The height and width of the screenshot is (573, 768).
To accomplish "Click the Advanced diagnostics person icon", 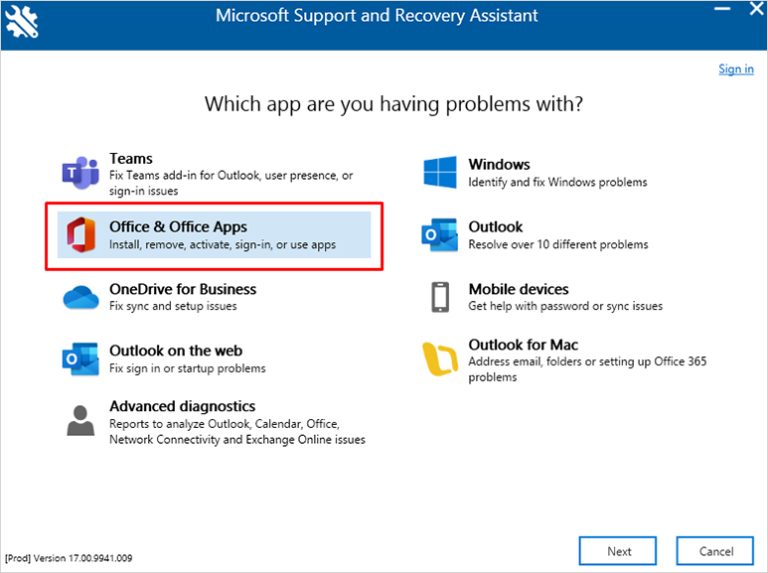I will (x=80, y=421).
